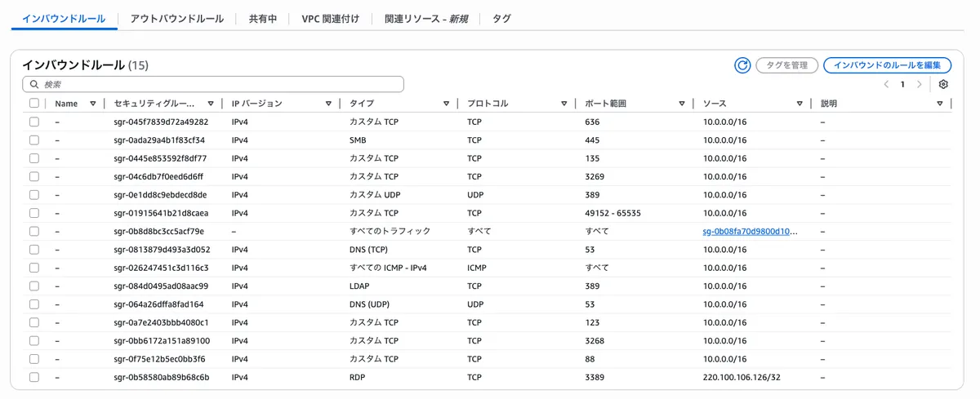Sort by ソース column dropdown arrow
980x399 pixels.
800,104
